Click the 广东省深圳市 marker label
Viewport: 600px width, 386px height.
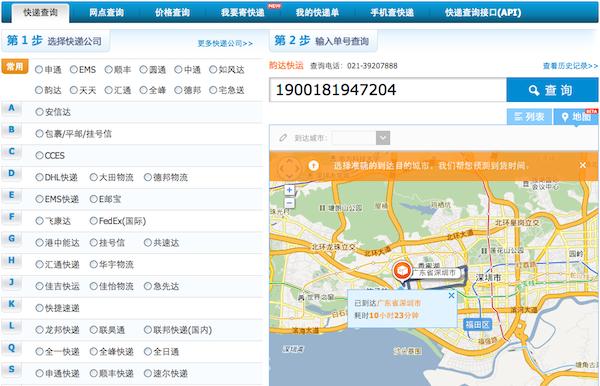(x=435, y=273)
